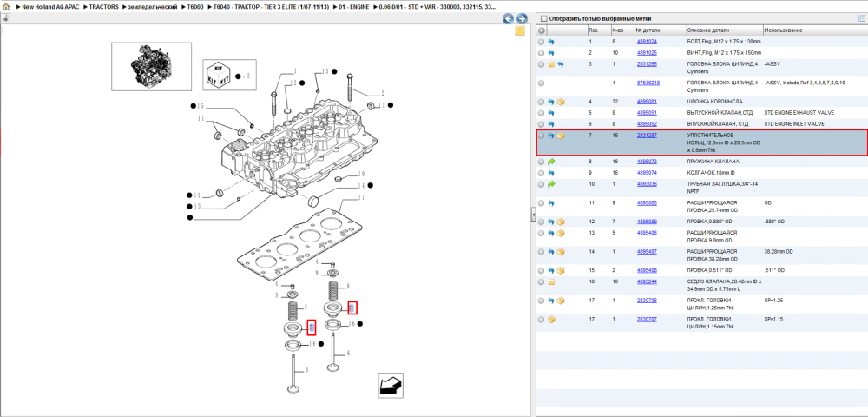868x417 pixels.
Task: Click blue arrow icon for part 2831266
Action: tap(560, 64)
